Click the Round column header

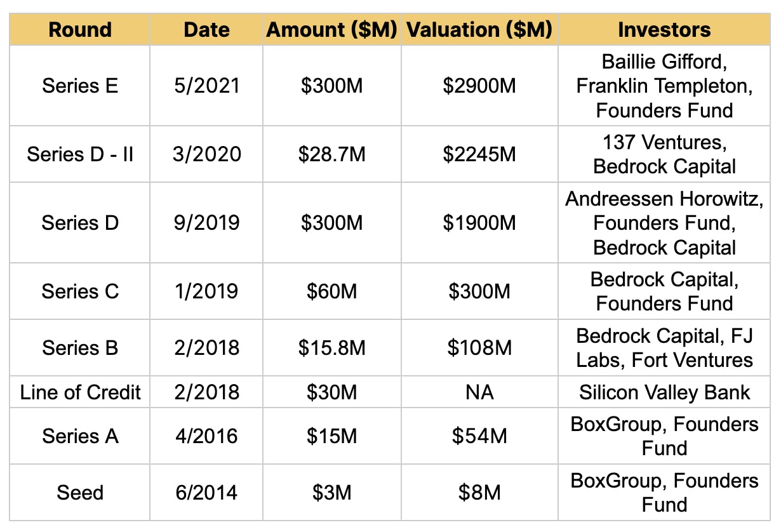click(80, 30)
